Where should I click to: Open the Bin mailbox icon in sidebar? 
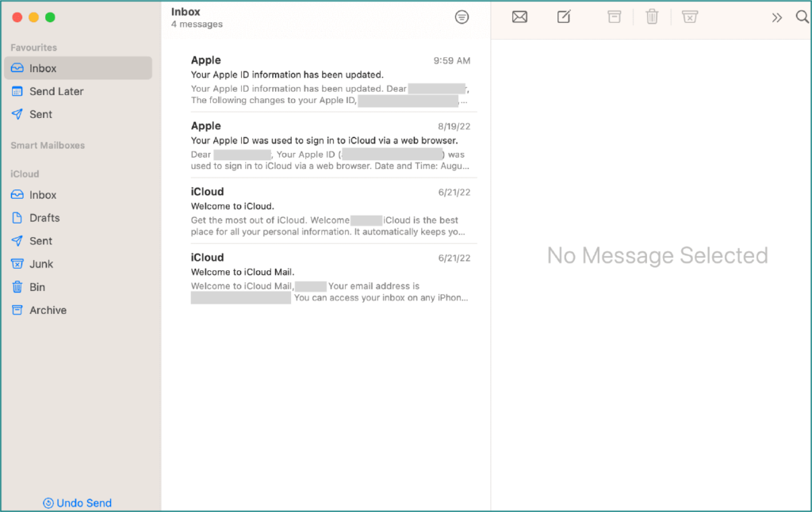pyautogui.click(x=17, y=286)
